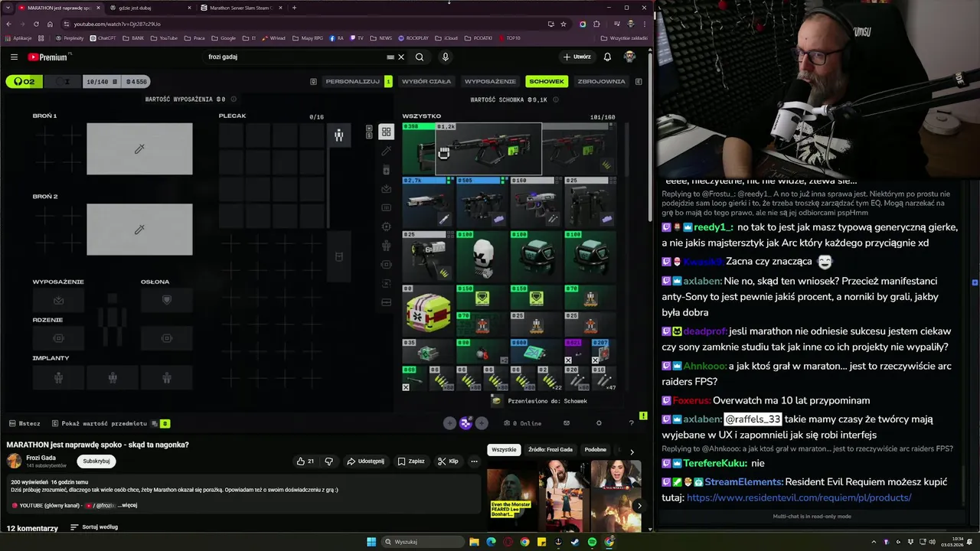Select the tray-arrow filter in stash sidebar
Viewport: 980px width, 551px height.
coord(386,188)
